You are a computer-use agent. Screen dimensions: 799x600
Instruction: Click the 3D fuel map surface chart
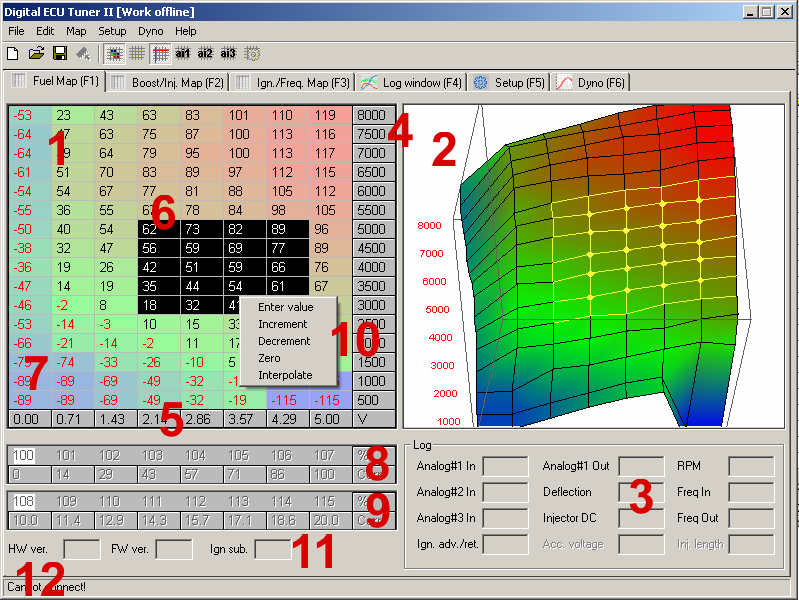click(x=594, y=266)
